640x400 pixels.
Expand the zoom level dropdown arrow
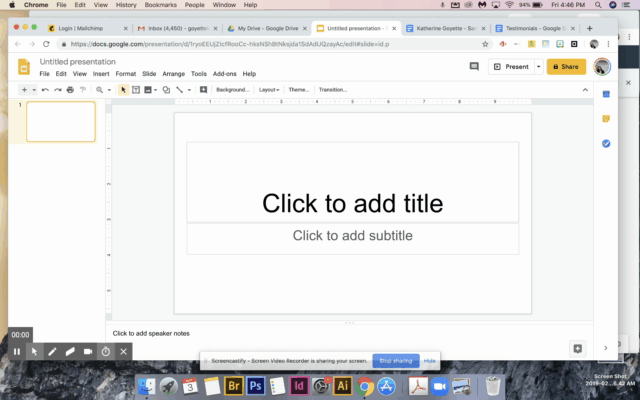109,90
